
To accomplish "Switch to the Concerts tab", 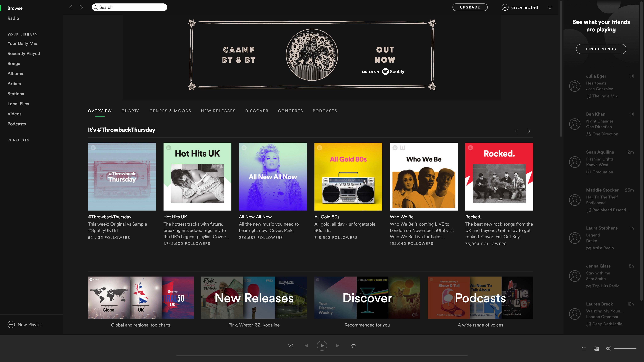I will point(290,111).
